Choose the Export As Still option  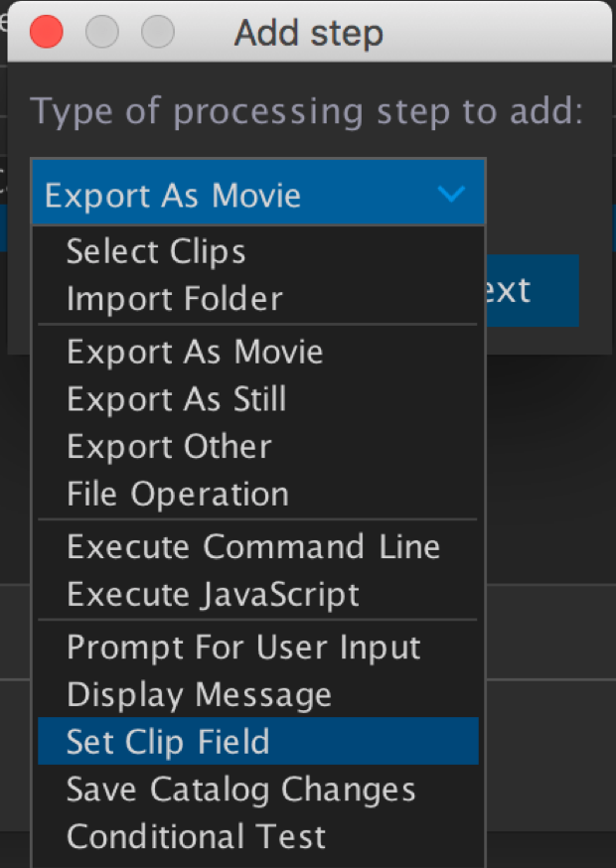tap(176, 399)
